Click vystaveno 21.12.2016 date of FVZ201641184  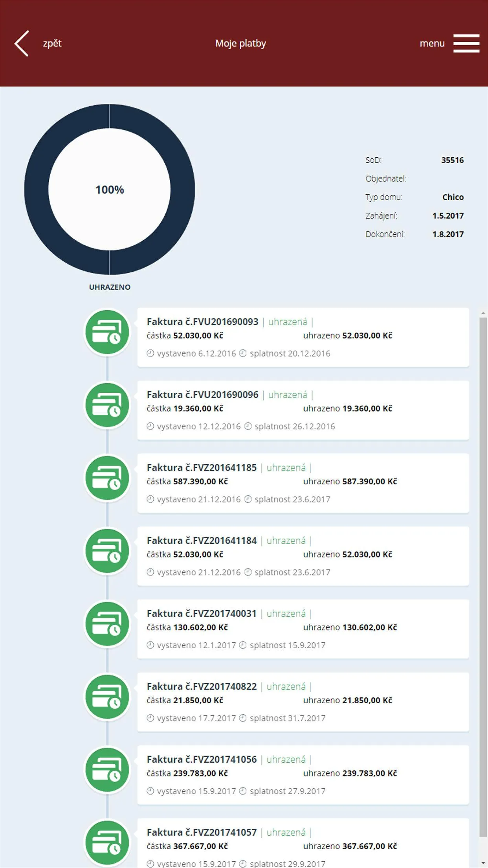coord(199,572)
